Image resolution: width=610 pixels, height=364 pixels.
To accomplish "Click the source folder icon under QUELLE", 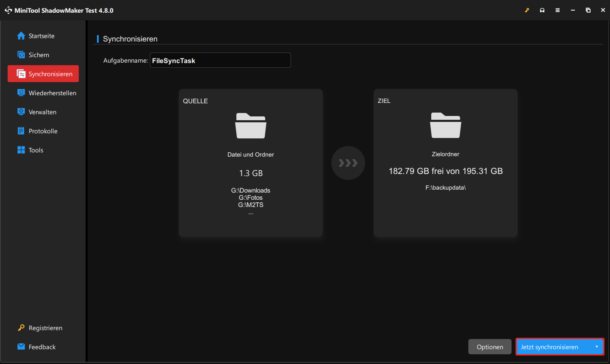I will (x=251, y=126).
